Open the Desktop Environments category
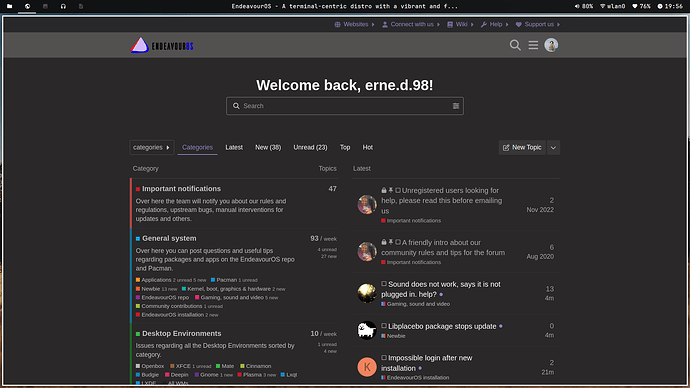Image resolution: width=690 pixels, height=388 pixels. pos(181,333)
